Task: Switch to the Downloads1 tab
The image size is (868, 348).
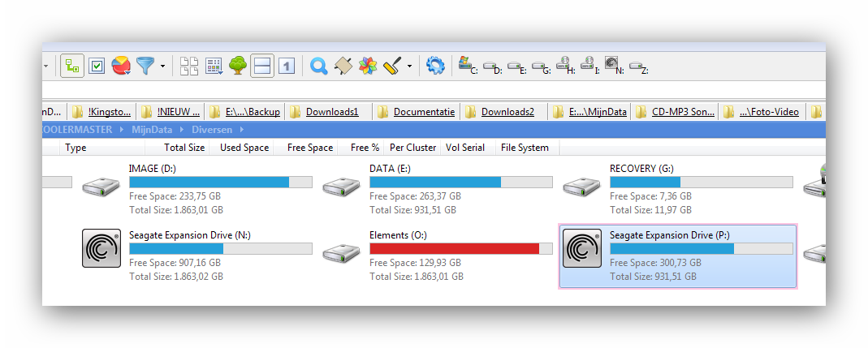Action: pyautogui.click(x=329, y=112)
